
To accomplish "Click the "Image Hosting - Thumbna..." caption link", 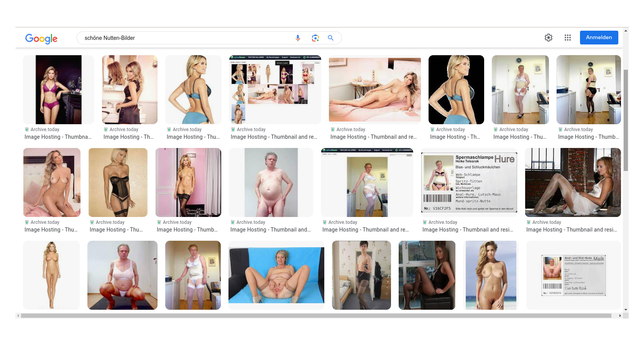I will tap(58, 137).
